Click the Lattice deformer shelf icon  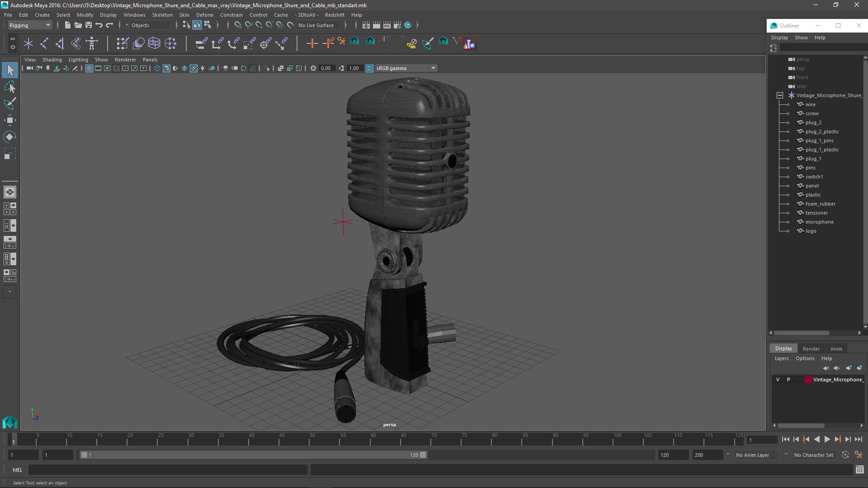[x=154, y=43]
